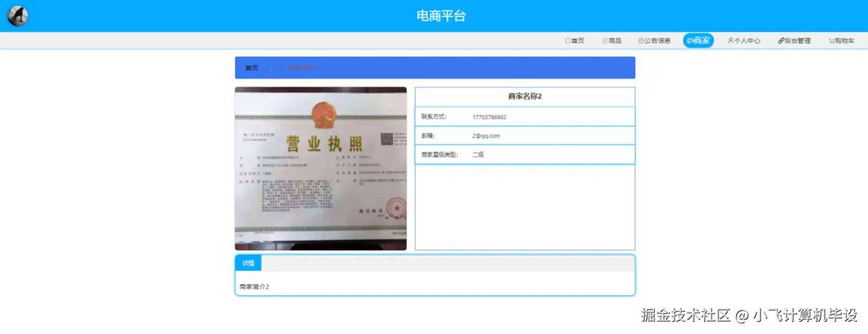The image size is (868, 334).
Task: Click the 商家名称2 merchant title
Action: pyautogui.click(x=525, y=96)
